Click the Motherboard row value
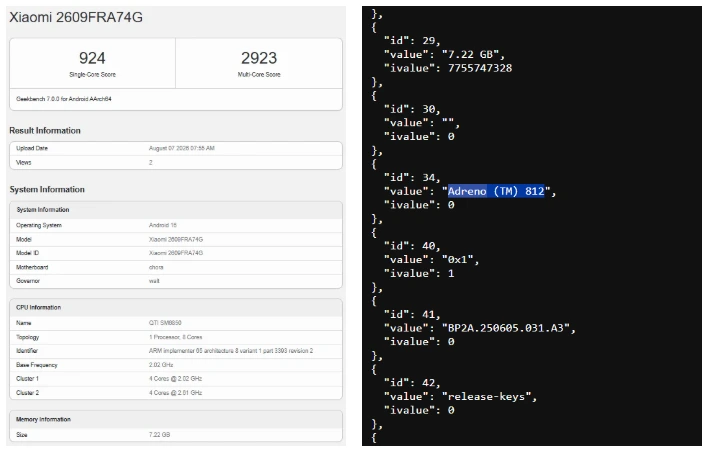The image size is (709, 450). pos(156,267)
